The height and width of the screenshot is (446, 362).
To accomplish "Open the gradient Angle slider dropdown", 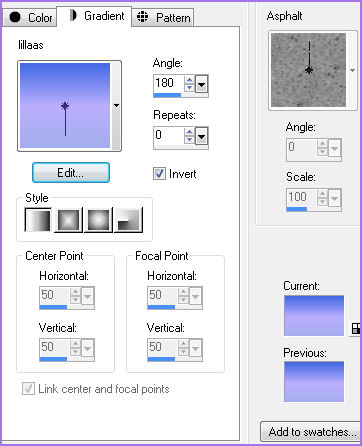I will (201, 84).
